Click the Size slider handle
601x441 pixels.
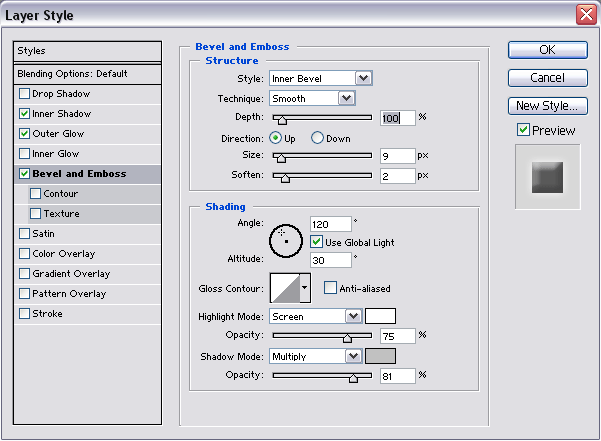[281, 158]
